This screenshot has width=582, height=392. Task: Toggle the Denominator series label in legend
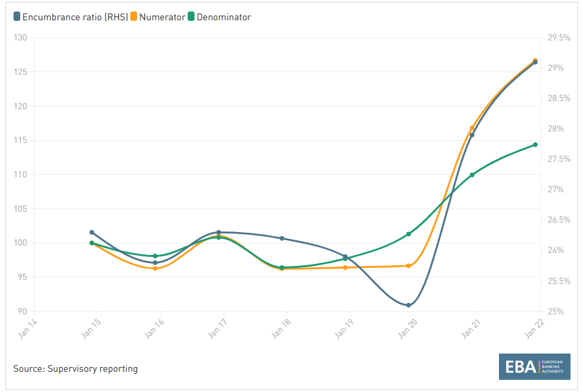click(223, 17)
